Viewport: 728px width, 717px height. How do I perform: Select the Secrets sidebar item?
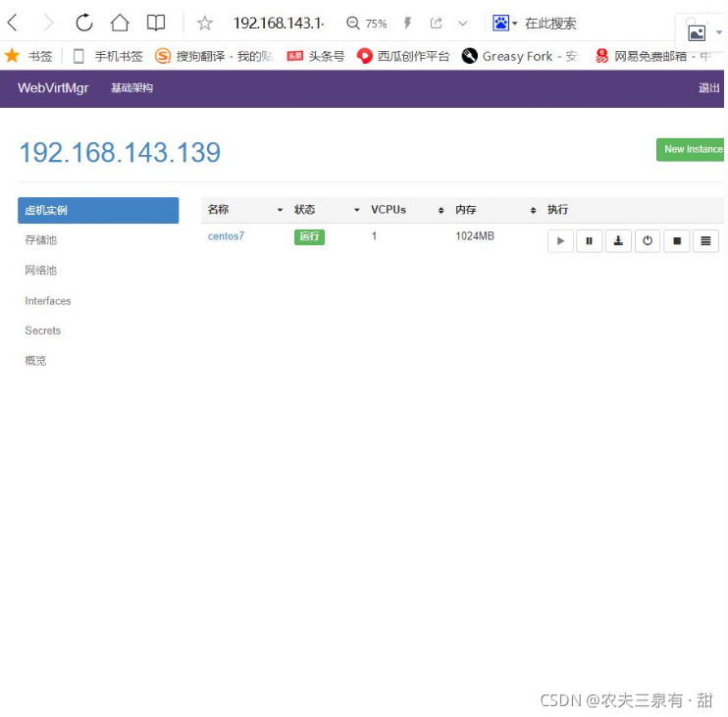point(43,331)
